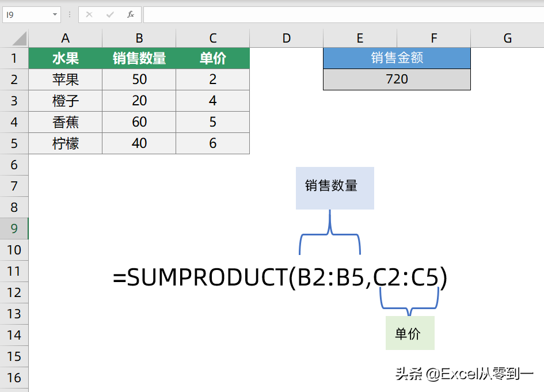
Task: Click quantity cell 40
Action: 139,143
